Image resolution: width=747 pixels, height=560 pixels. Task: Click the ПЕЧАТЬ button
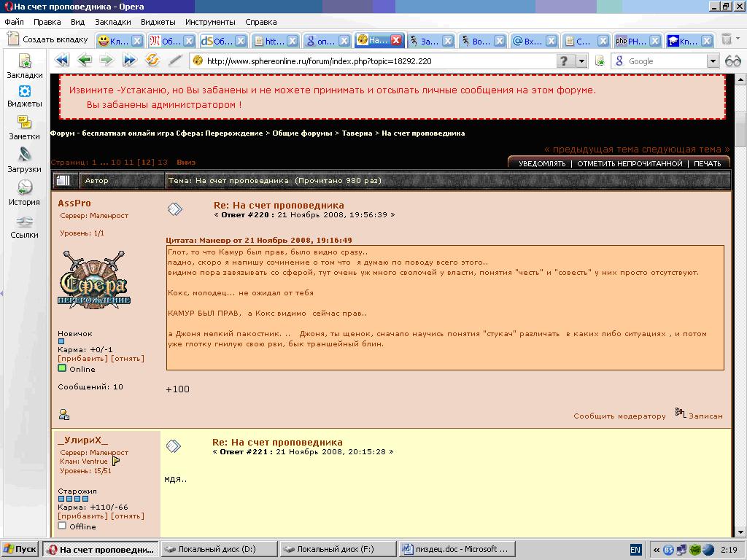(x=708, y=163)
